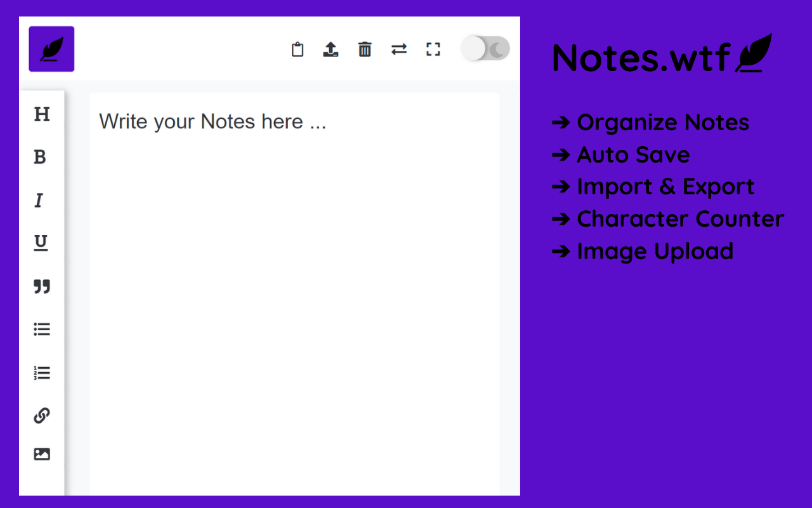The width and height of the screenshot is (812, 508).
Task: Open fullscreen mode icon
Action: [x=433, y=50]
